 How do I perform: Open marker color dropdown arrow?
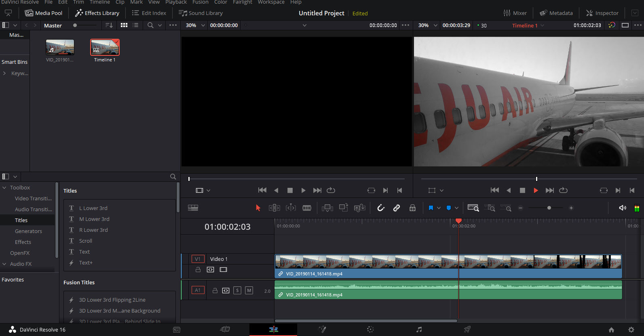[456, 208]
